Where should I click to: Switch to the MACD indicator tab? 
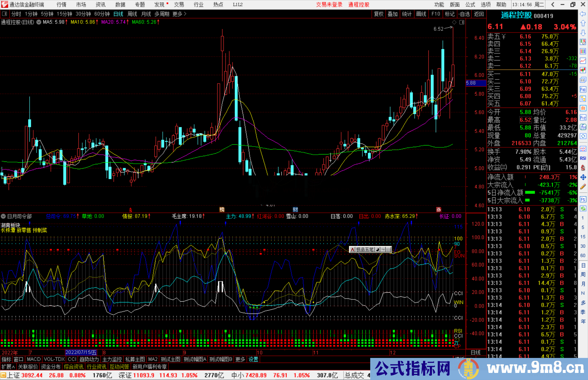click(x=34, y=359)
